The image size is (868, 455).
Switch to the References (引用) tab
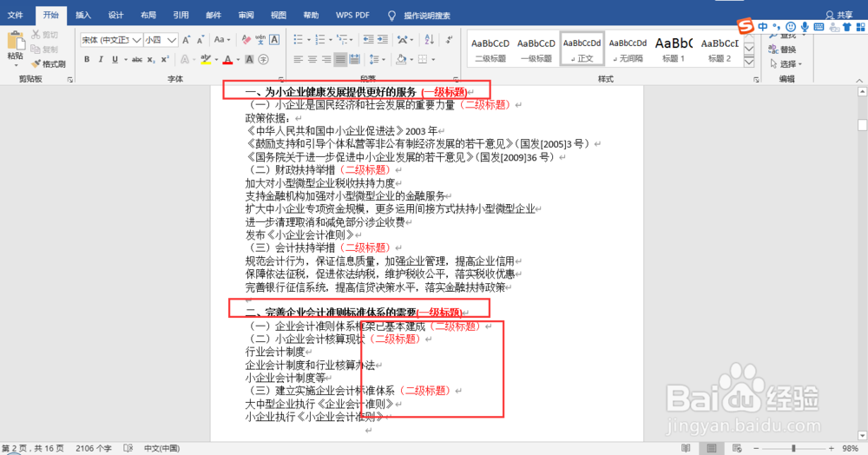[181, 15]
